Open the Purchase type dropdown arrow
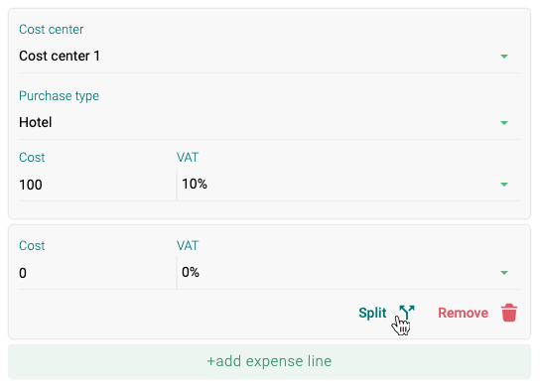 point(504,122)
